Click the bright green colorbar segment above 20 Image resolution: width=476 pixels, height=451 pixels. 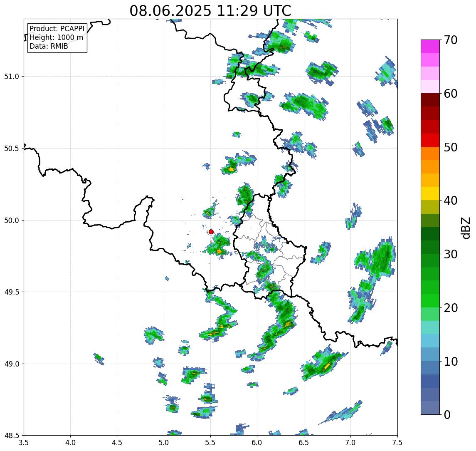(430, 301)
